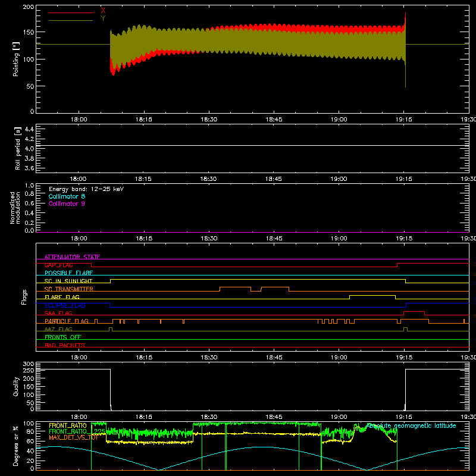The height and width of the screenshot is (476, 476).
Task: Click the '200' tick on Pointing axis
Action: 29,7
